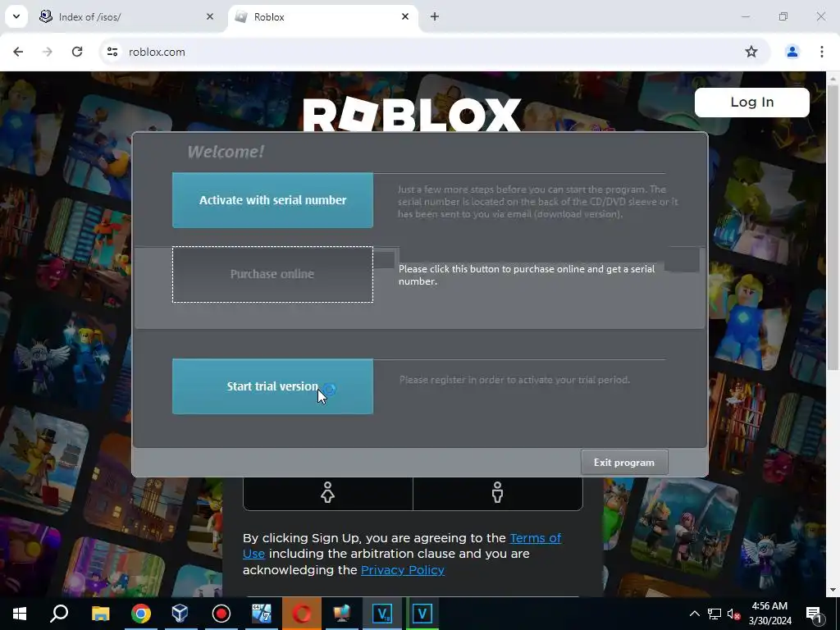This screenshot has height=630, width=840.
Task: Restore down the Chrome window
Action: pos(783,16)
